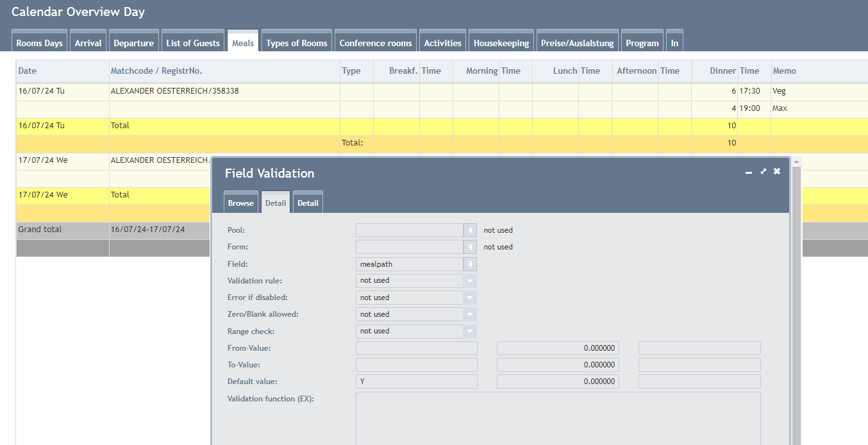Expand the Zero/Blank allowed dropdown
This screenshot has height=445, width=868.
(x=470, y=314)
